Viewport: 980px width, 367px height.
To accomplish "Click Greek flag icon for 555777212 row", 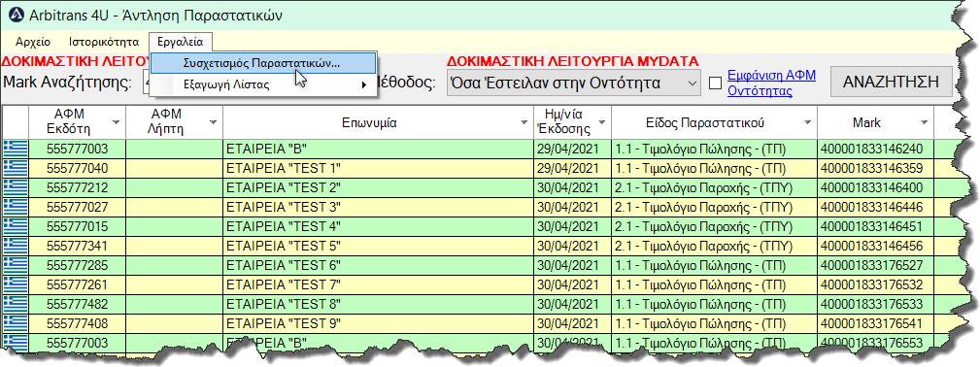I will coord(16,188).
